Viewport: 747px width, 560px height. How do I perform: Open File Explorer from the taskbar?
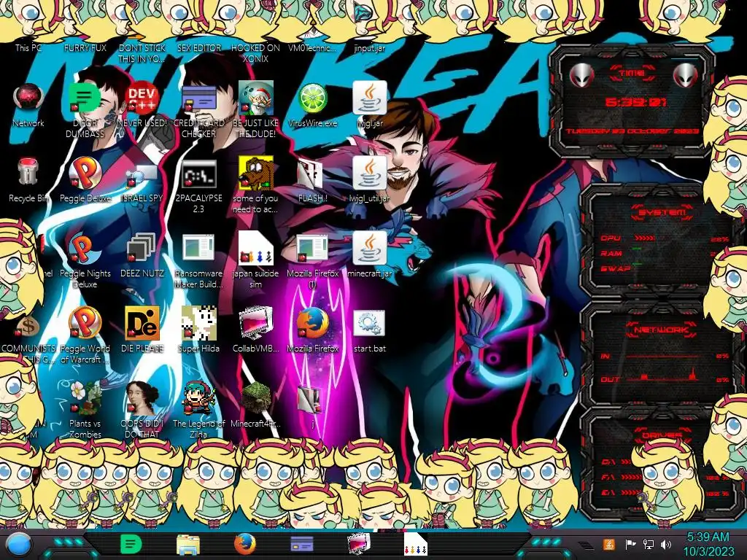(x=188, y=545)
